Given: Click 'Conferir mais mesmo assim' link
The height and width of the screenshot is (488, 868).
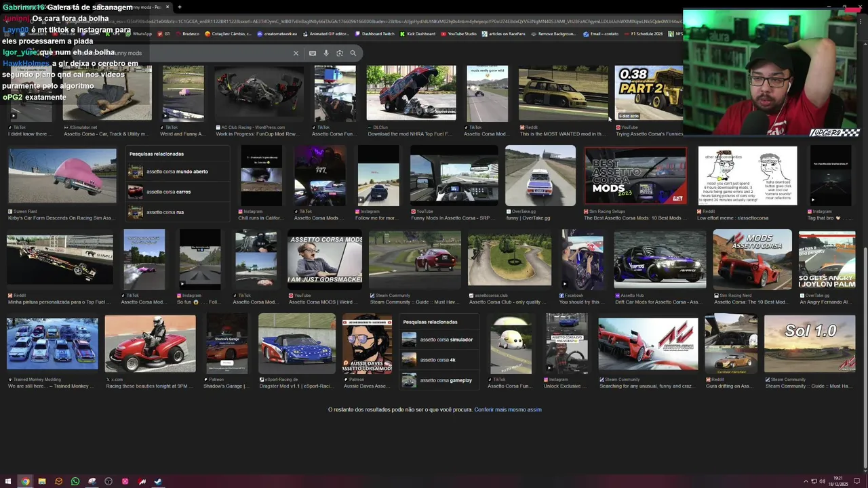Looking at the screenshot, I should (508, 409).
